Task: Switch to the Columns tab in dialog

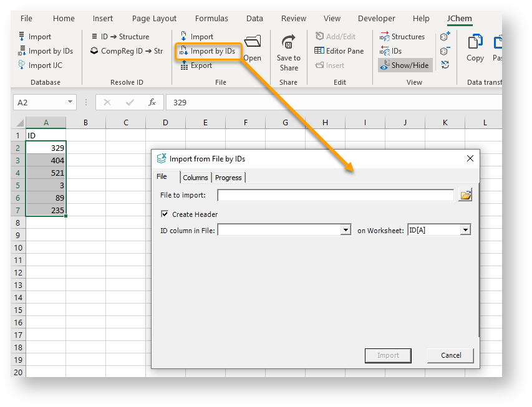Action: pyautogui.click(x=195, y=178)
